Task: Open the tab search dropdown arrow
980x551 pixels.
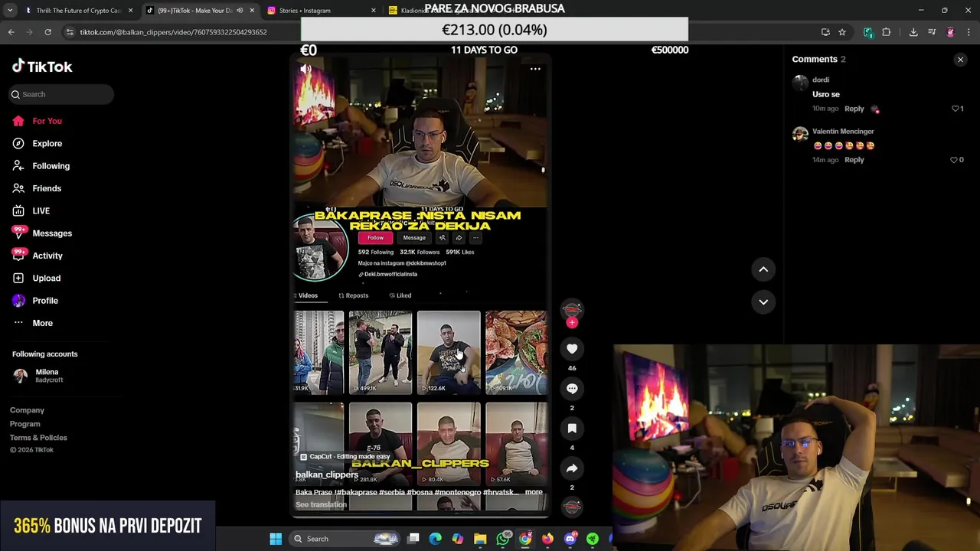Action: [x=10, y=11]
